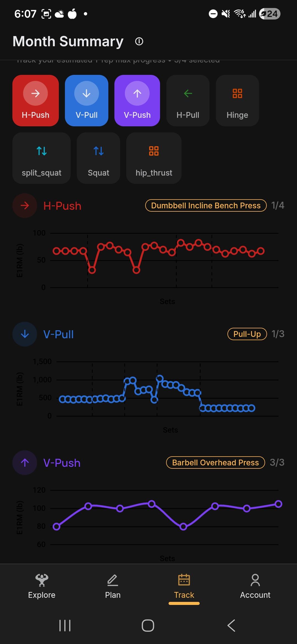Toggle off the V-Pull filter chip

pyautogui.click(x=86, y=100)
